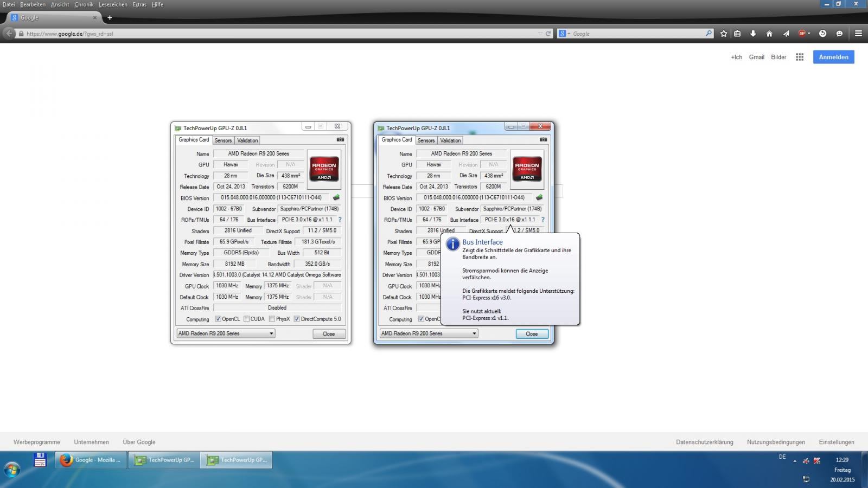Click the search magnifier icon in the search box
Screen dimensions: 868x488
tap(709, 34)
